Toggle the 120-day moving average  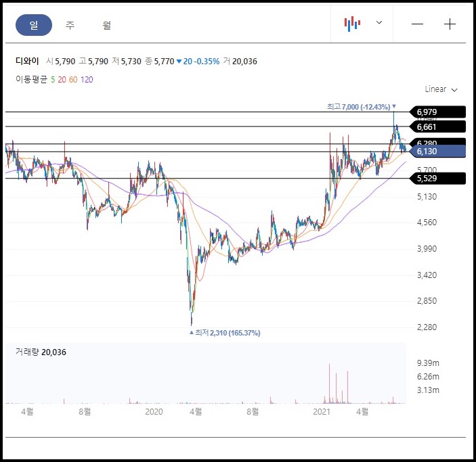[87, 80]
